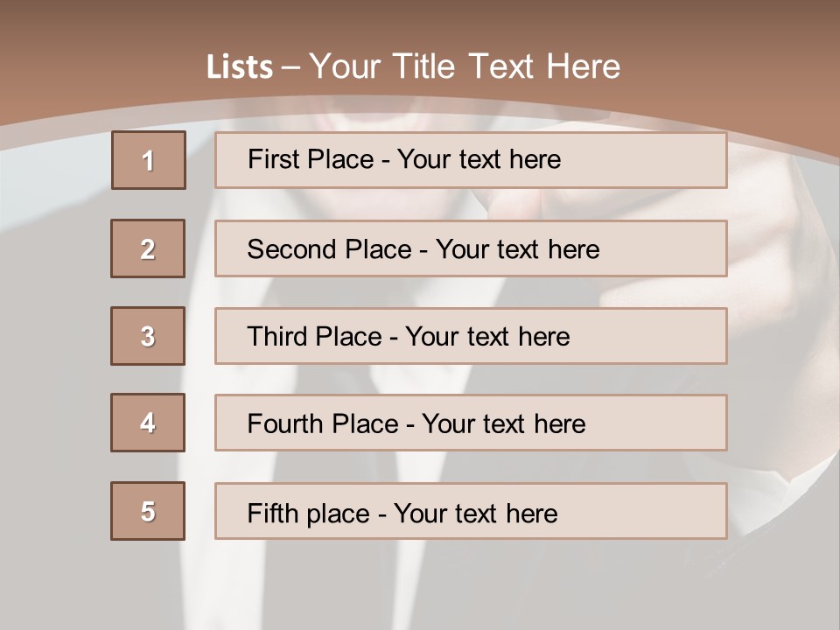Select the number 2 box
This screenshot has width=840, height=630.
point(148,248)
